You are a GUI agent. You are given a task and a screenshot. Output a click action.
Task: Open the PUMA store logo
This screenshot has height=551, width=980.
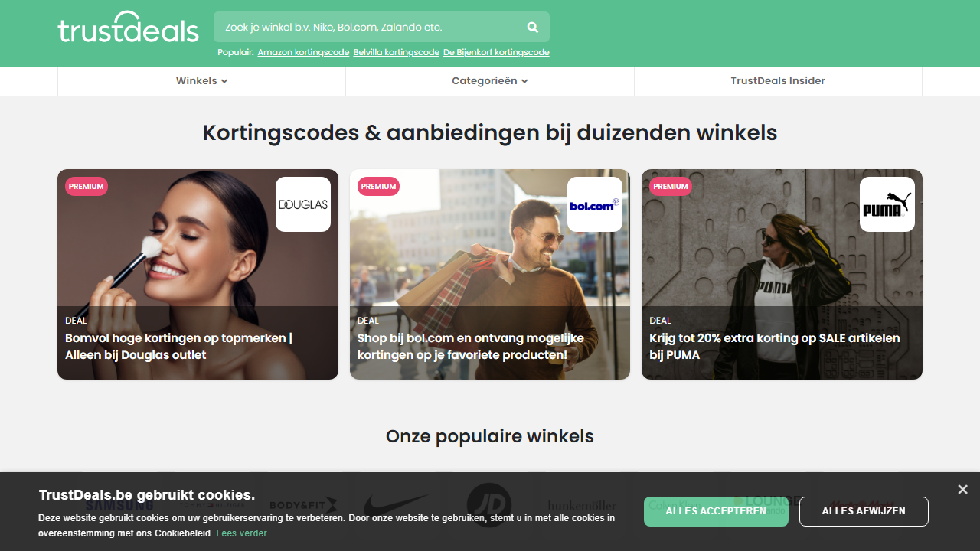coord(887,204)
